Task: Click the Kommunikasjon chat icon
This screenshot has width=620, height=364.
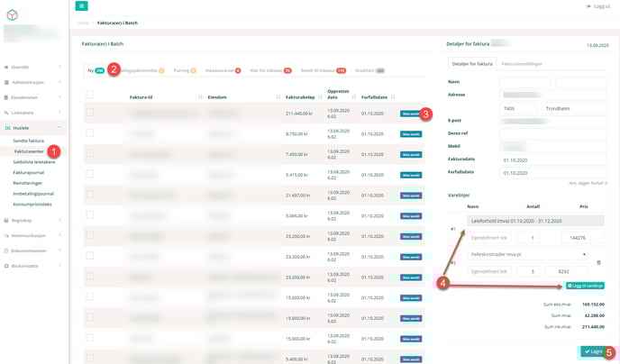Action: [x=6, y=235]
